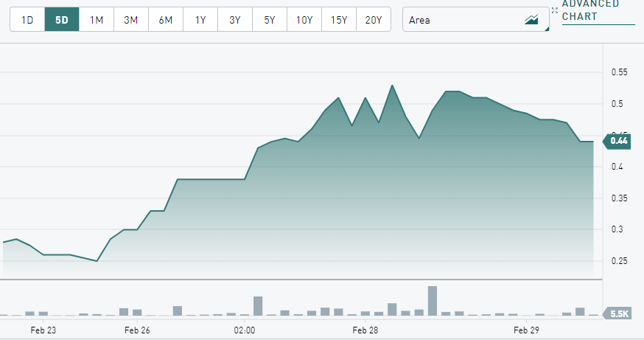The height and width of the screenshot is (340, 644).
Task: Switch chart to 3M range
Action: [x=130, y=19]
